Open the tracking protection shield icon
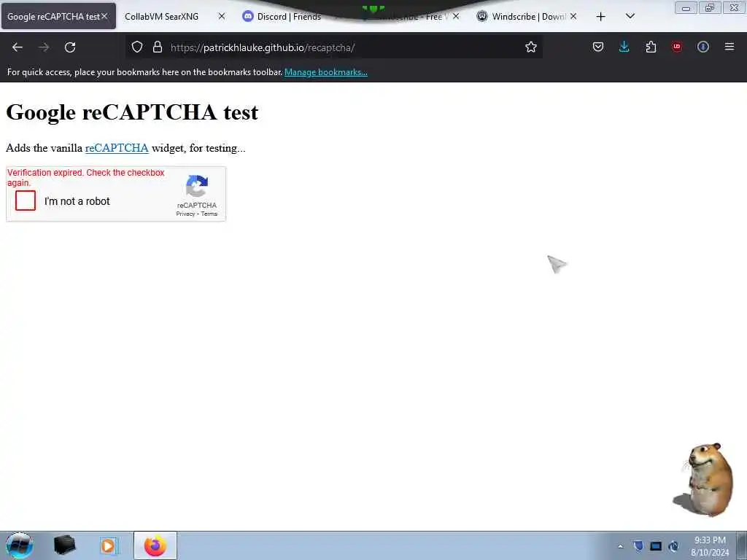The height and width of the screenshot is (560, 747). pyautogui.click(x=137, y=47)
